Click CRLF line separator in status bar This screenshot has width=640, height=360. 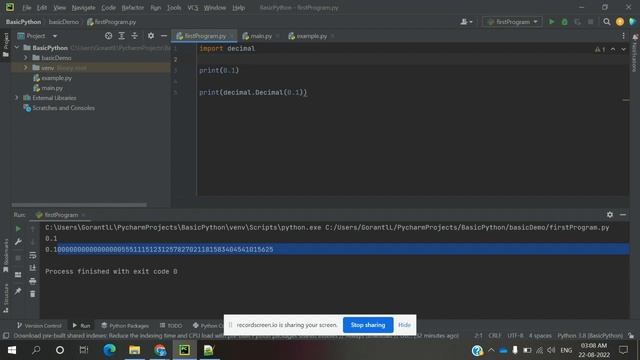click(495, 336)
